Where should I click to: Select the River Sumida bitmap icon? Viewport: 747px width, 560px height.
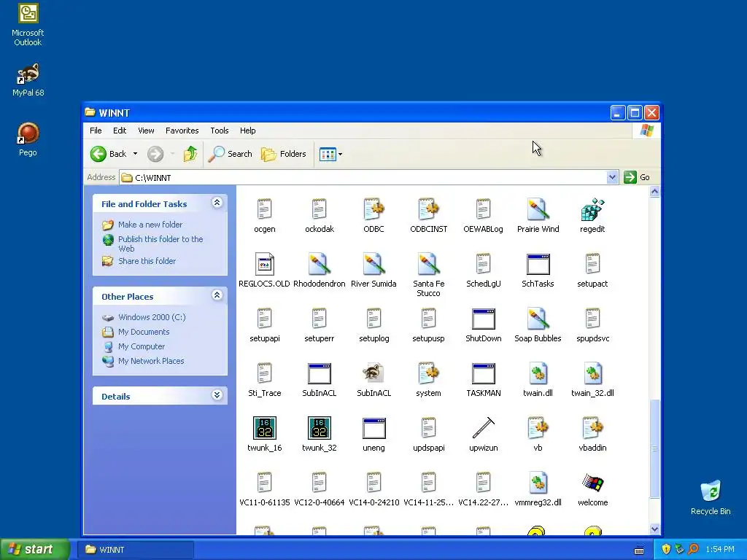coord(373,264)
